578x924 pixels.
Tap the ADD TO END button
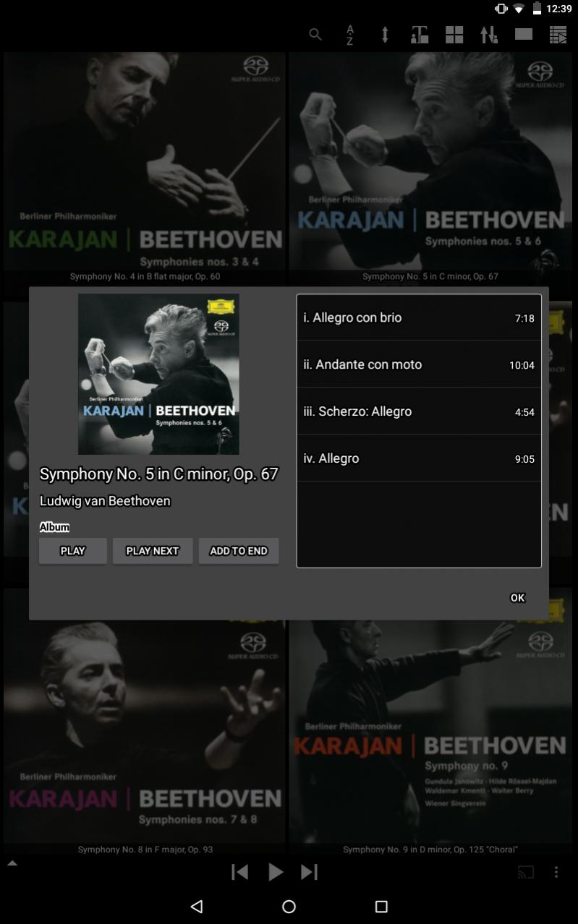[x=239, y=551]
